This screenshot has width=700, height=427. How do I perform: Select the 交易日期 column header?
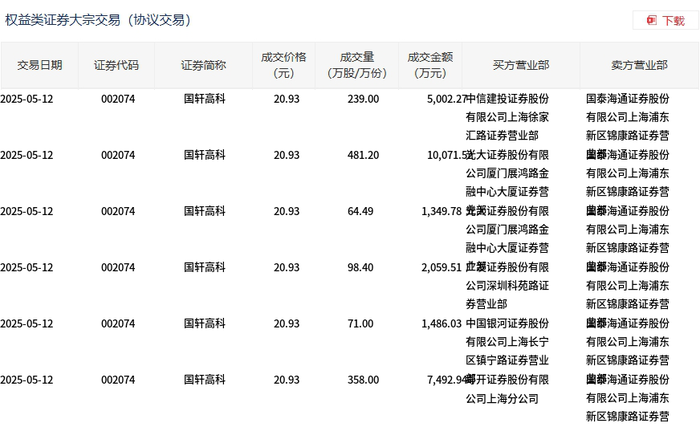(40, 65)
